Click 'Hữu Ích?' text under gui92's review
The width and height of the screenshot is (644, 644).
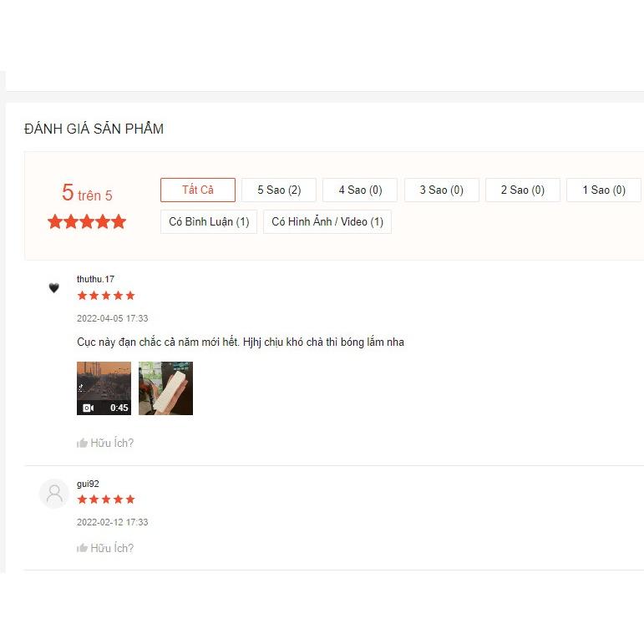click(112, 548)
